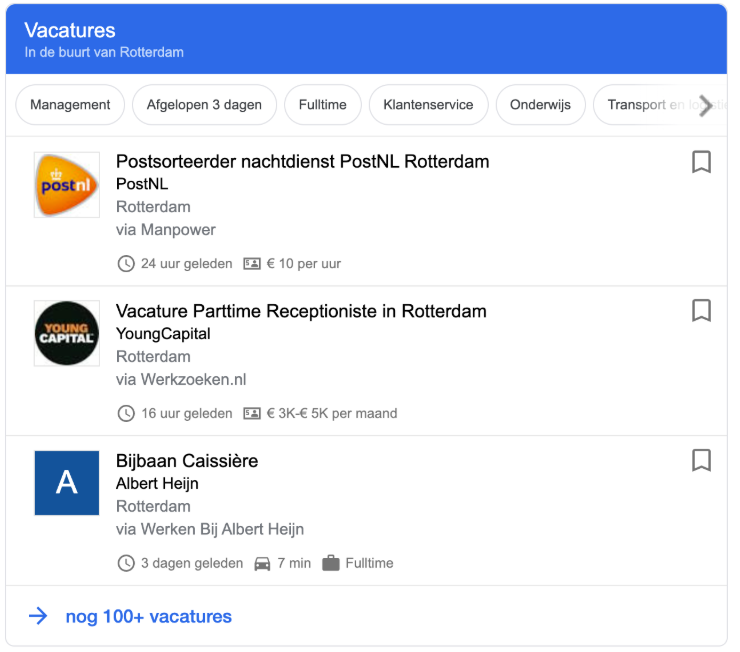The width and height of the screenshot is (740, 652).
Task: Click the clock icon by '24 uur geleden'
Action: pos(126,264)
